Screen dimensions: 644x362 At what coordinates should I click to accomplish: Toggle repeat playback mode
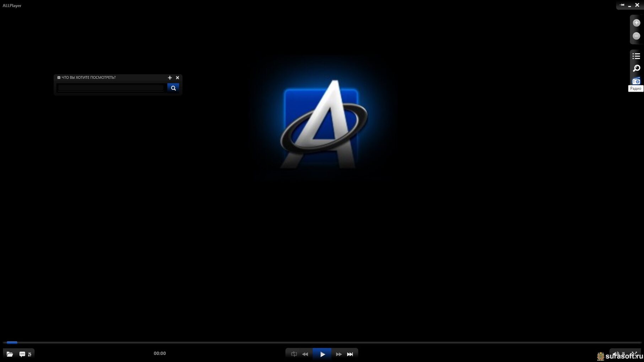[294, 354]
